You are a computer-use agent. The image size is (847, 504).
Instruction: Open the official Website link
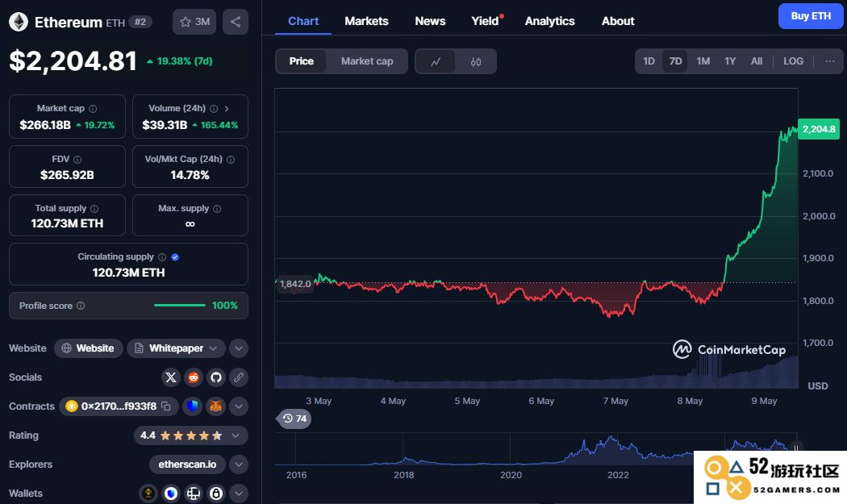(x=89, y=348)
